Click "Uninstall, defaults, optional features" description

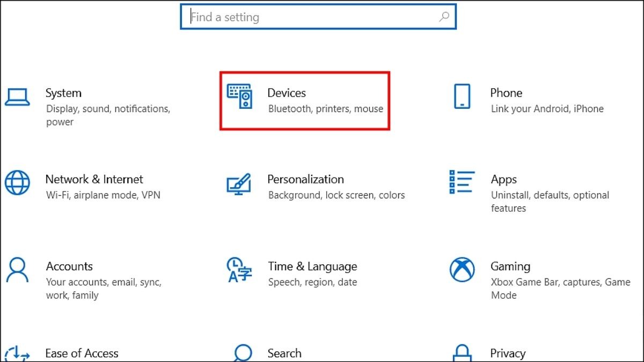(550, 202)
